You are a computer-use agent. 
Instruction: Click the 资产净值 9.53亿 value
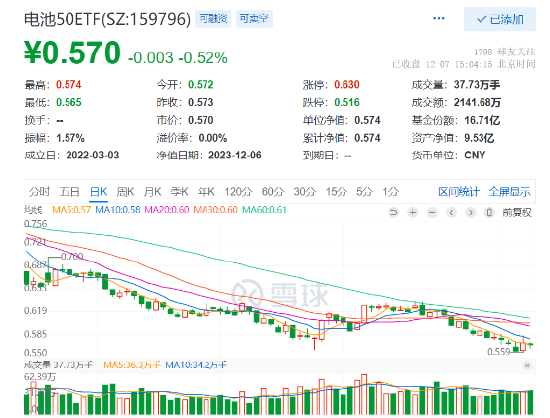pyautogui.click(x=479, y=138)
